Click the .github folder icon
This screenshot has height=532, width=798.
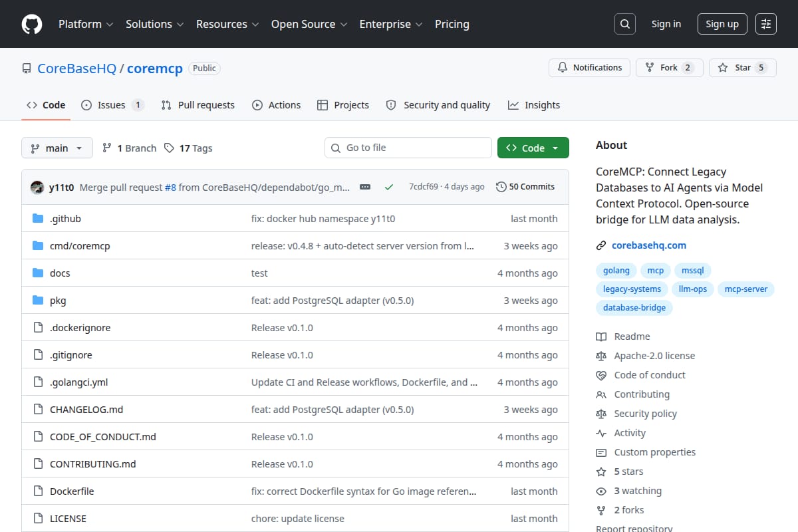(38, 219)
